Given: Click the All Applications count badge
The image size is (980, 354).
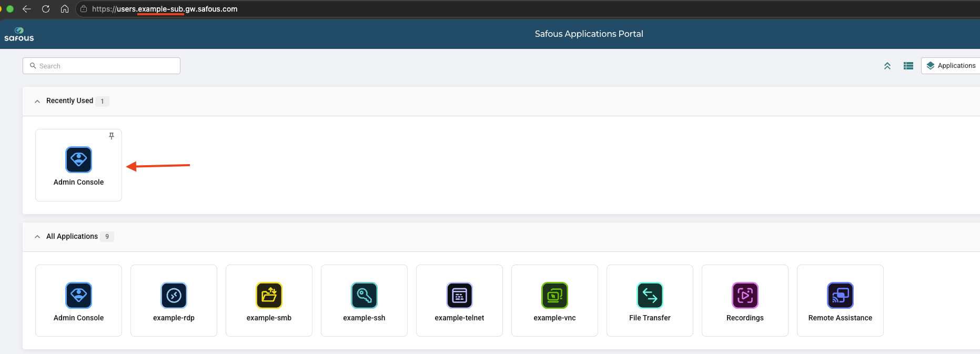Looking at the screenshot, I should point(107,237).
